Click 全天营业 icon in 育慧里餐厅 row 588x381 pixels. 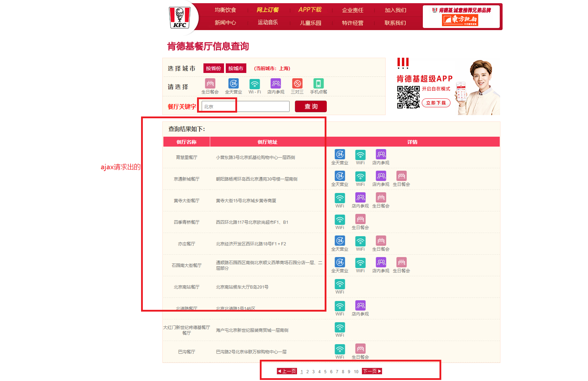click(x=340, y=154)
